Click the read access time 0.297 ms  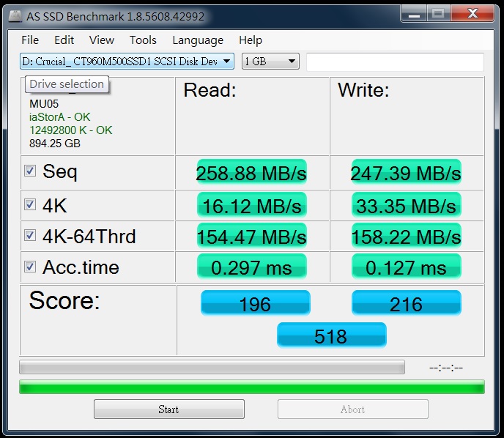[252, 267]
